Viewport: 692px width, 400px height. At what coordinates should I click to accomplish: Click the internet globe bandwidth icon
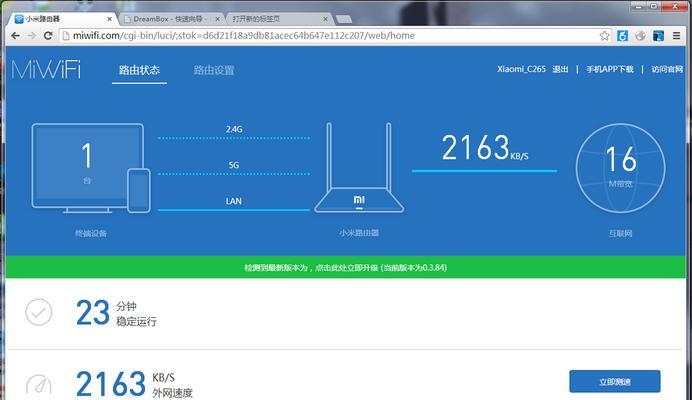pos(621,168)
